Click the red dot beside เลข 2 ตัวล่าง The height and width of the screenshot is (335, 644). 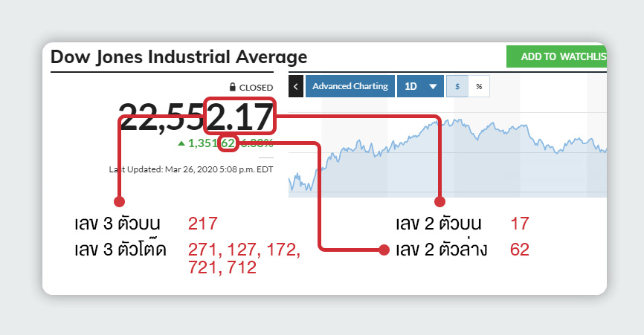point(384,250)
